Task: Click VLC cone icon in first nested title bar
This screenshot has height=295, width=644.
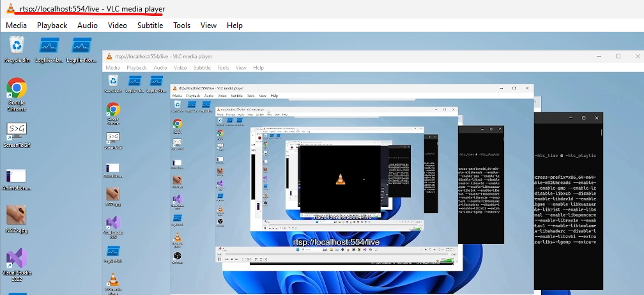Action: (109, 57)
